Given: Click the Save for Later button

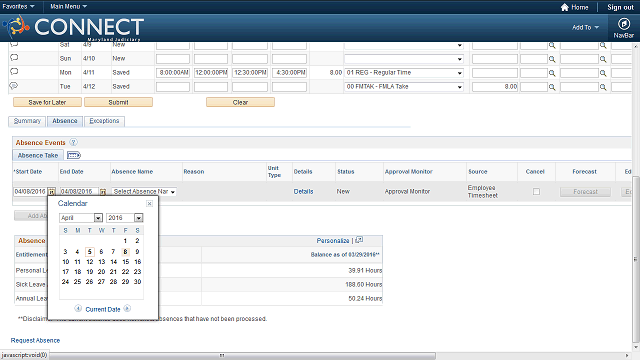Looking at the screenshot, I should coord(47,102).
